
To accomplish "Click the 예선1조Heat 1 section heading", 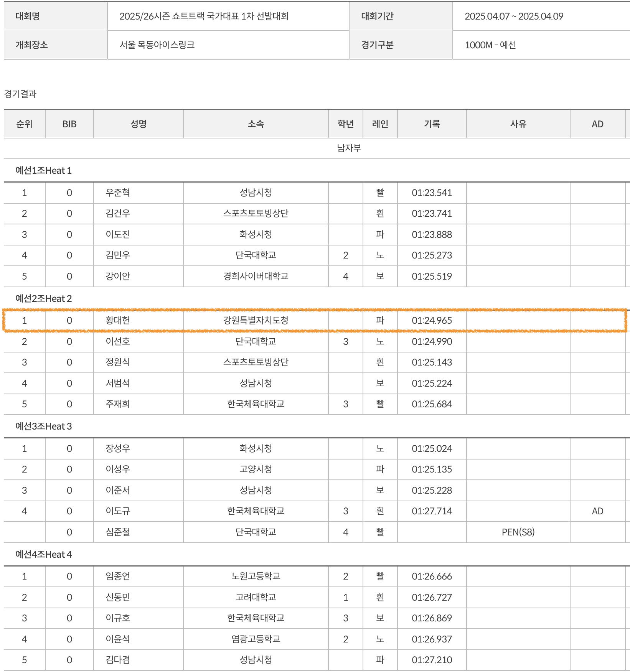I will [43, 171].
